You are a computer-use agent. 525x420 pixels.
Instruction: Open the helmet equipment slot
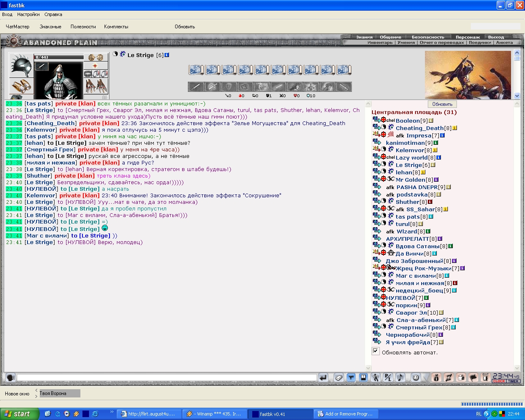pyautogui.click(x=21, y=66)
